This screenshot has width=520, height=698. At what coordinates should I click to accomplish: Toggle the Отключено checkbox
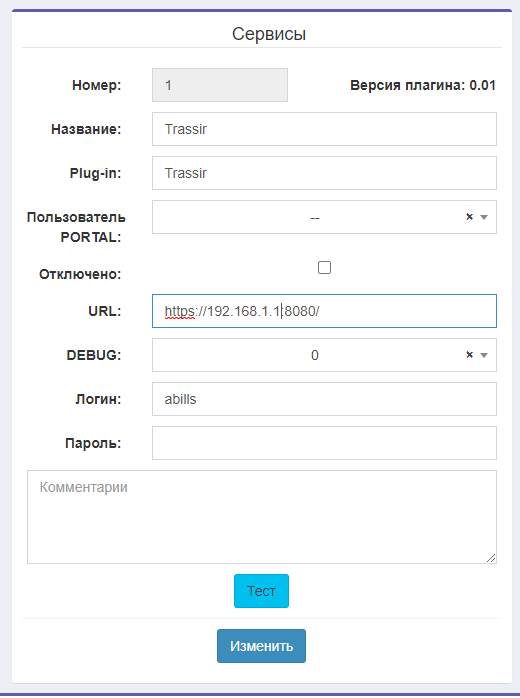[x=325, y=268]
